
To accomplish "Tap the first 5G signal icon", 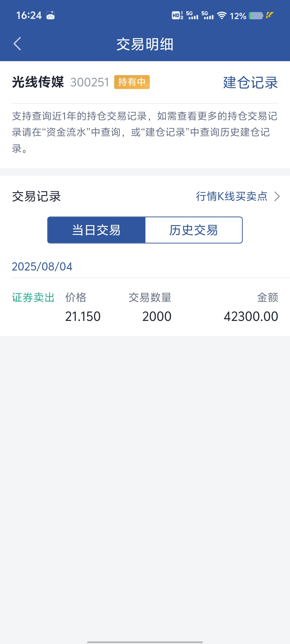I will pos(192,15).
